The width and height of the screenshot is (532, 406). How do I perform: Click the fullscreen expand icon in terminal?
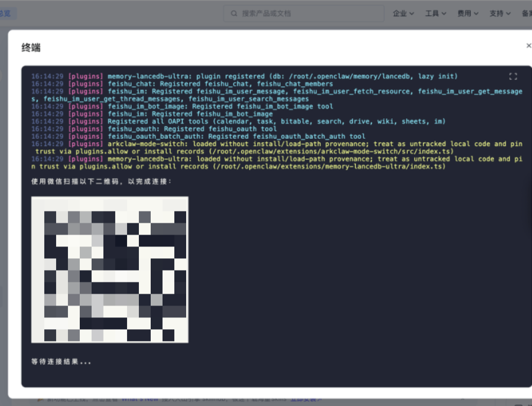coord(512,76)
